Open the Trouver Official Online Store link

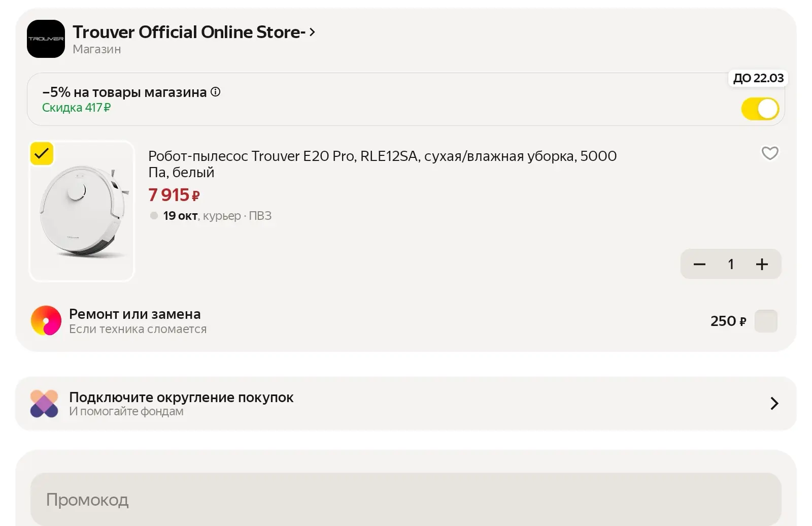(x=189, y=32)
